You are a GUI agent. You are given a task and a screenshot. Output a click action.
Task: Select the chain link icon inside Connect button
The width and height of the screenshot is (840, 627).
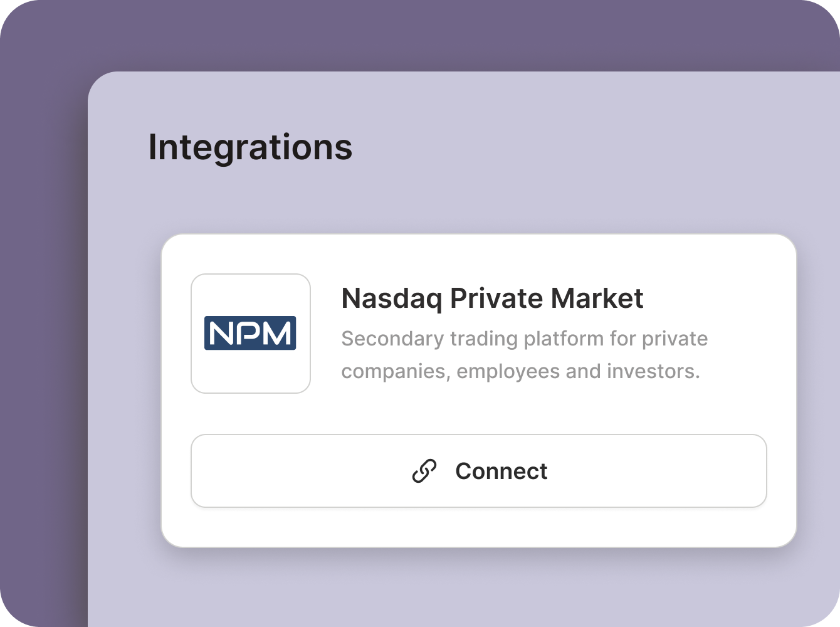tap(424, 471)
